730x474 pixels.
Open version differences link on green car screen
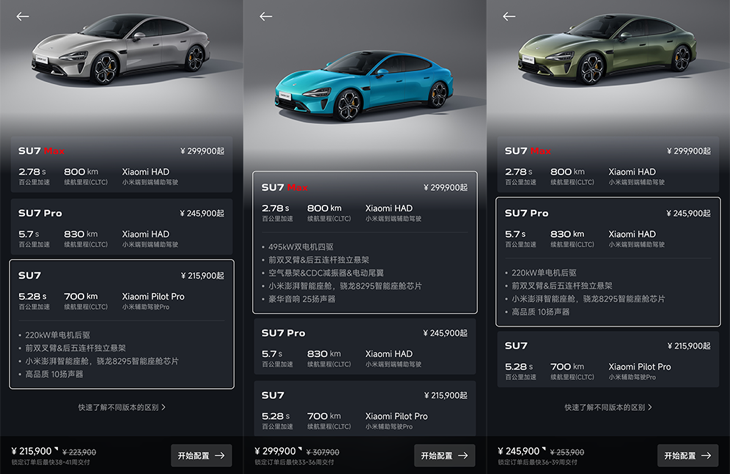[x=608, y=407]
